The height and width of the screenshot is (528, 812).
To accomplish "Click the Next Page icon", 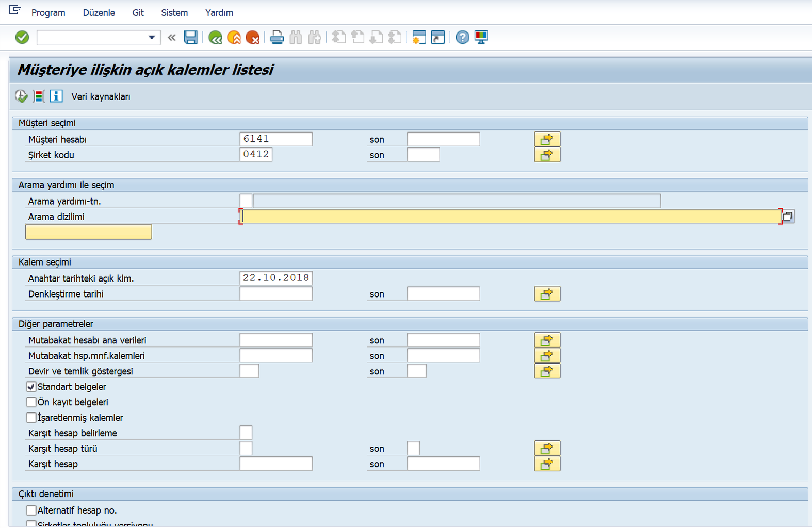I will (x=376, y=37).
